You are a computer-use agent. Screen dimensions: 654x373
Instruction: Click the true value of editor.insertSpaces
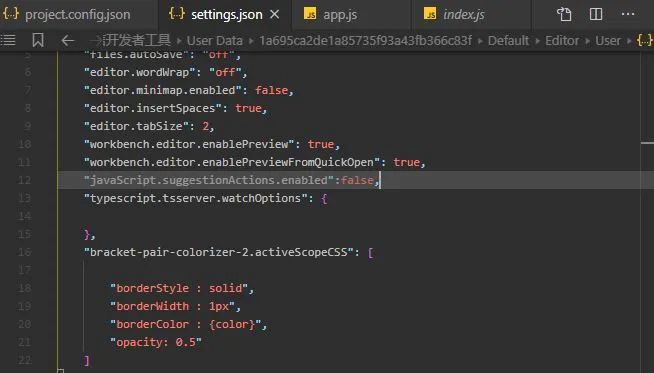tap(249, 108)
